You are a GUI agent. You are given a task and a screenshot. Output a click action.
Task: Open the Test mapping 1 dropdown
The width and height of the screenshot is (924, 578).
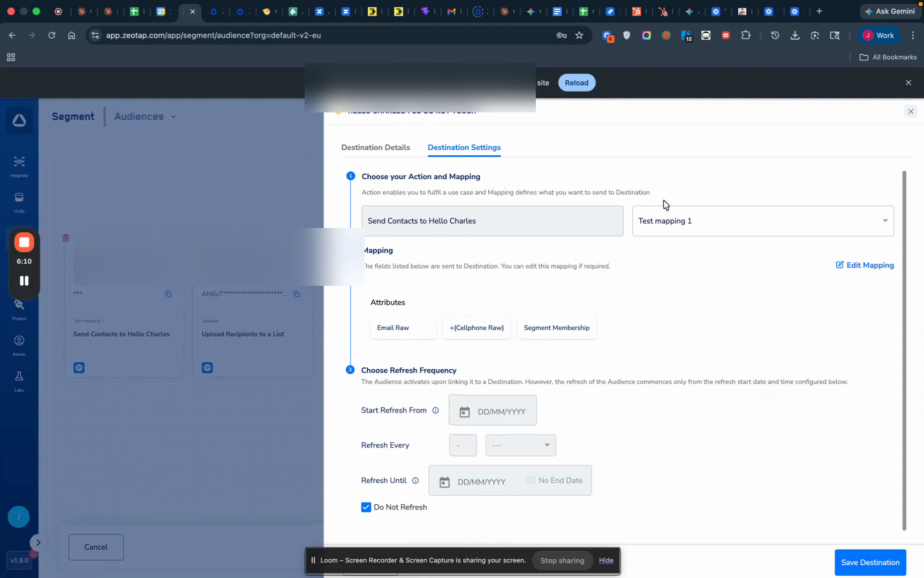(763, 221)
